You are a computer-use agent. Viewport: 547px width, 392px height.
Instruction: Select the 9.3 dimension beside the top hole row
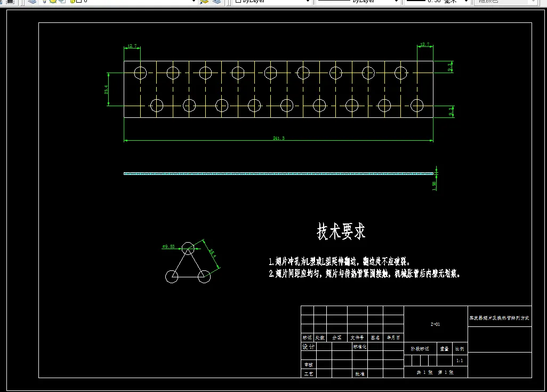tap(450, 67)
